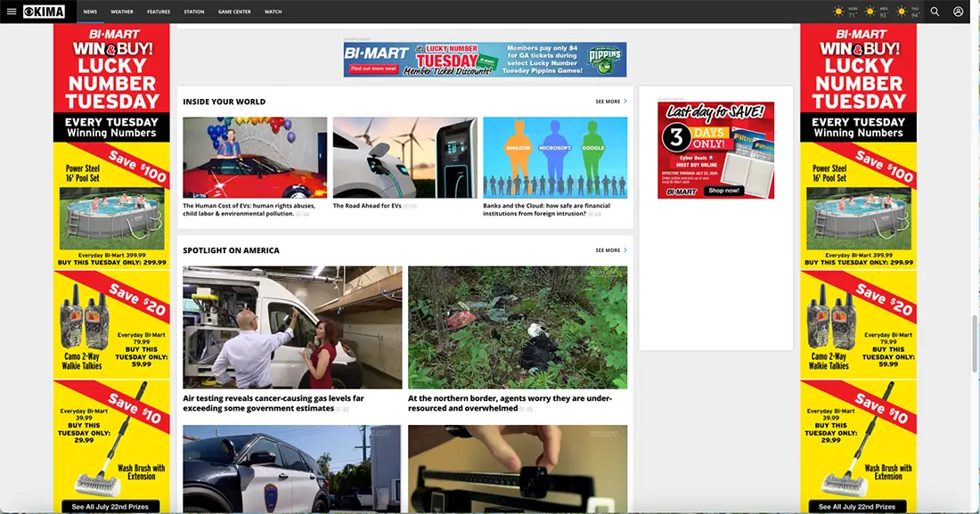Click 'Every Tuesday Winning Numbers' in right ad
Viewport: 980px width, 514px height.
click(x=858, y=126)
